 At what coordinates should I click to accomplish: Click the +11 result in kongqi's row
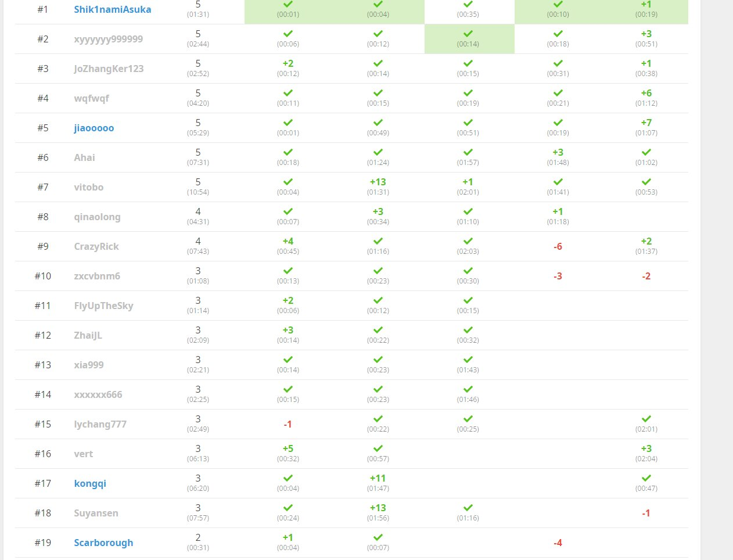click(378, 478)
